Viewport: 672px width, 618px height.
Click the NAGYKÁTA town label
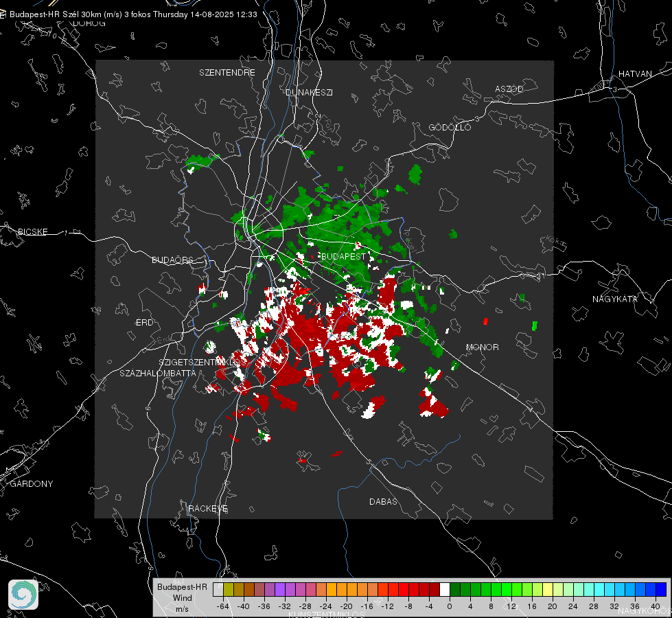point(615,299)
